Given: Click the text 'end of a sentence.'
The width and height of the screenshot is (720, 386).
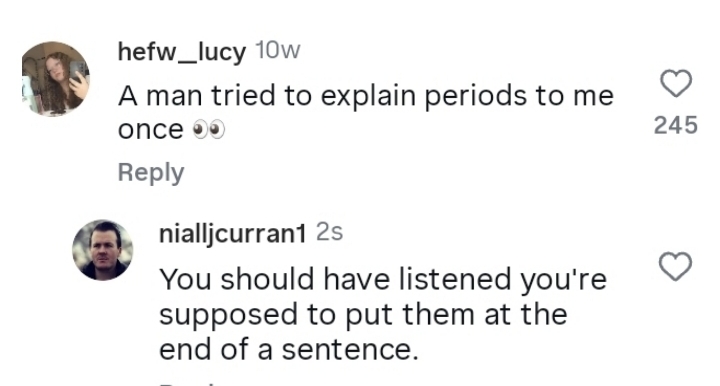Looking at the screenshot, I should [289, 350].
